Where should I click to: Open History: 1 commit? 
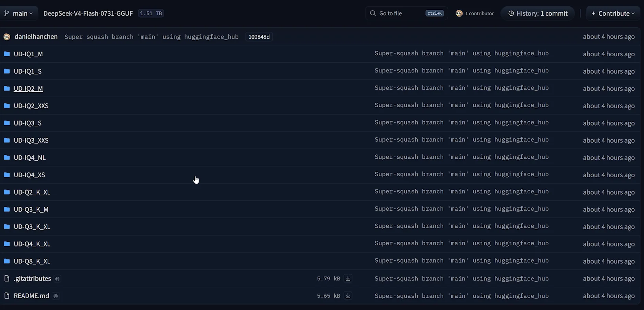(538, 13)
